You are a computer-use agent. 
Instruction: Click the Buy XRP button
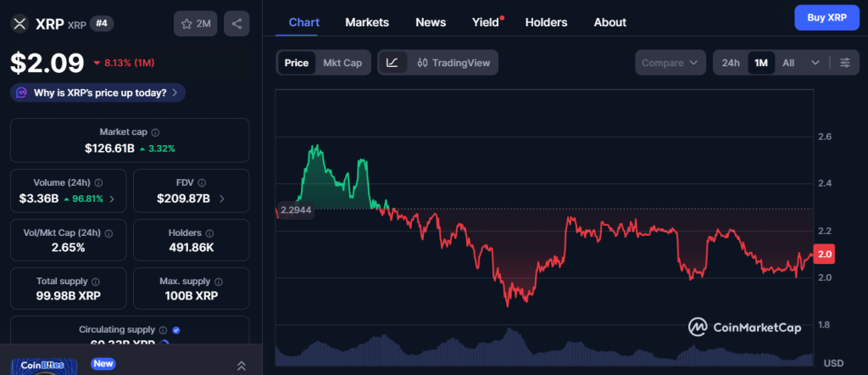pyautogui.click(x=826, y=17)
